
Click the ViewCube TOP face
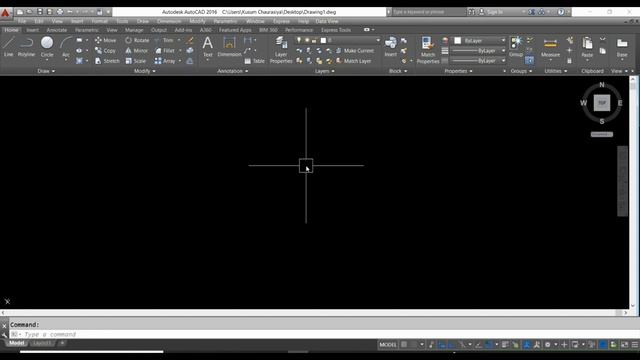[x=602, y=103]
